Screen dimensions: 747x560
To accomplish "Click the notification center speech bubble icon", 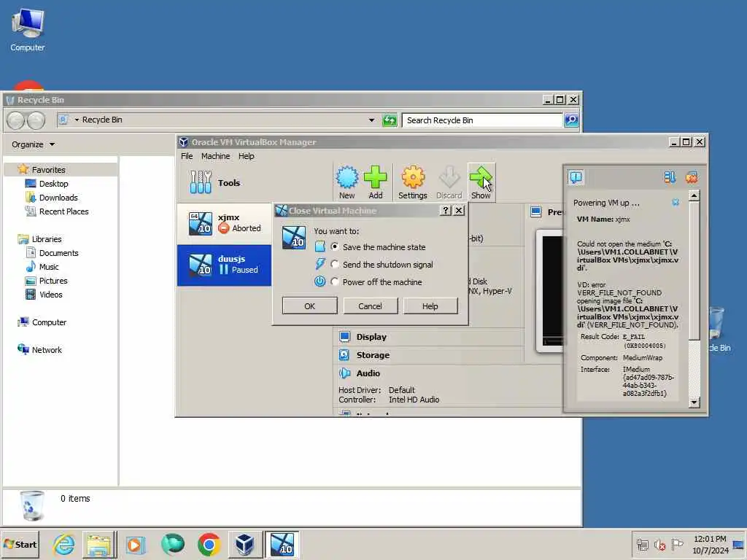I will (576, 177).
